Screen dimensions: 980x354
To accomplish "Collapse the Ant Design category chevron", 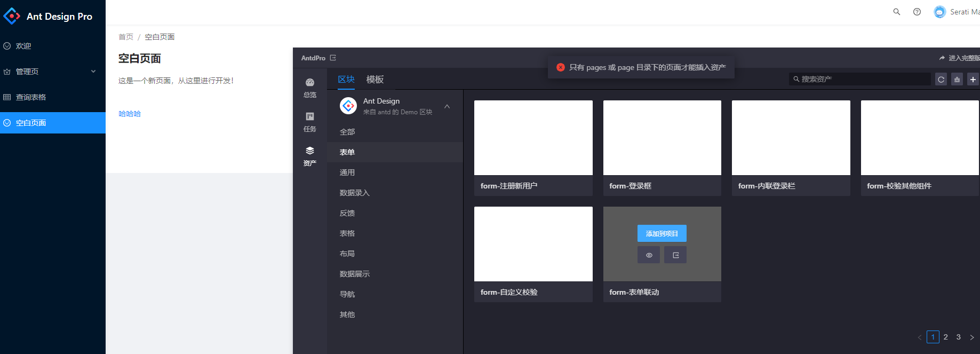I will [447, 106].
